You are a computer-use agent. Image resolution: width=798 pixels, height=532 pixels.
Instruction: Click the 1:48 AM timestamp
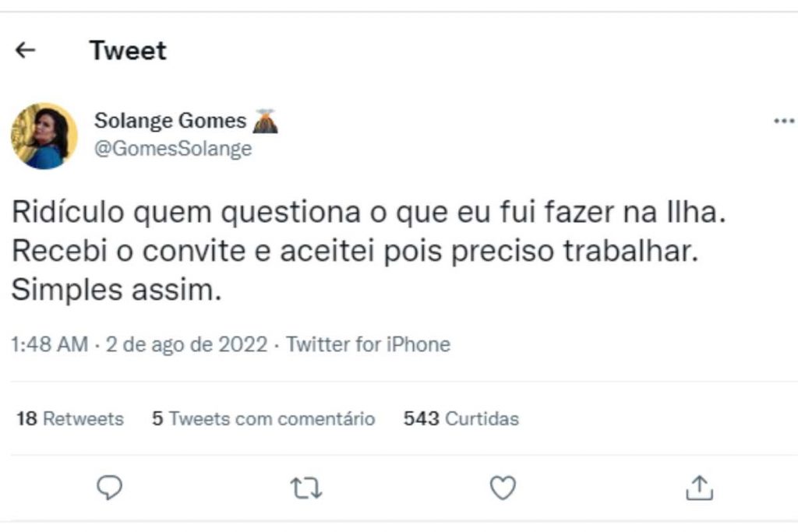[x=49, y=344]
